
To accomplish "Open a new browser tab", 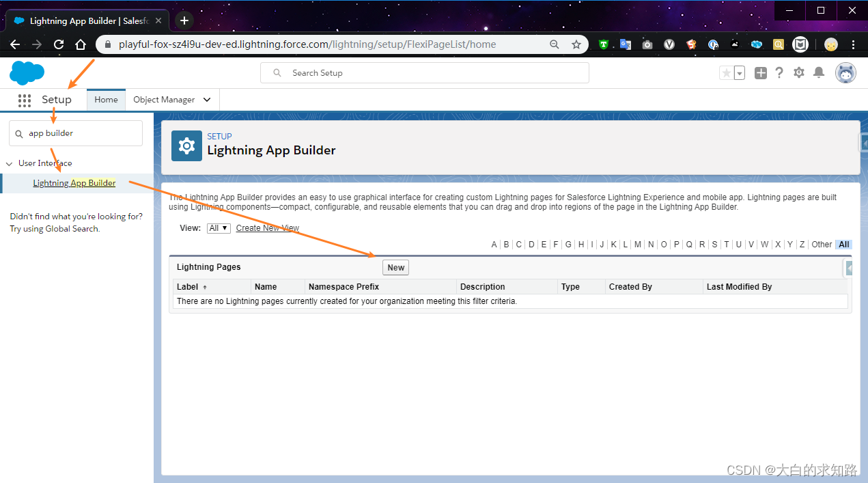I will pyautogui.click(x=184, y=20).
